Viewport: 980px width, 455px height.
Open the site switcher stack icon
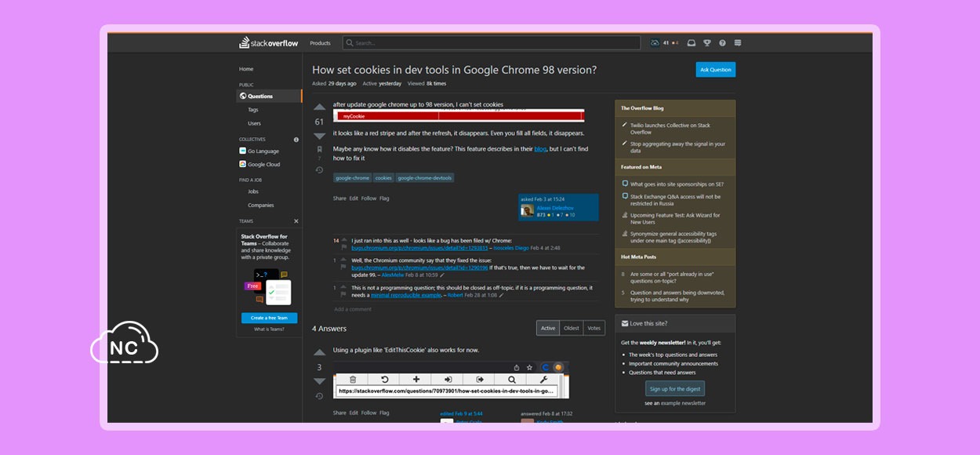738,43
